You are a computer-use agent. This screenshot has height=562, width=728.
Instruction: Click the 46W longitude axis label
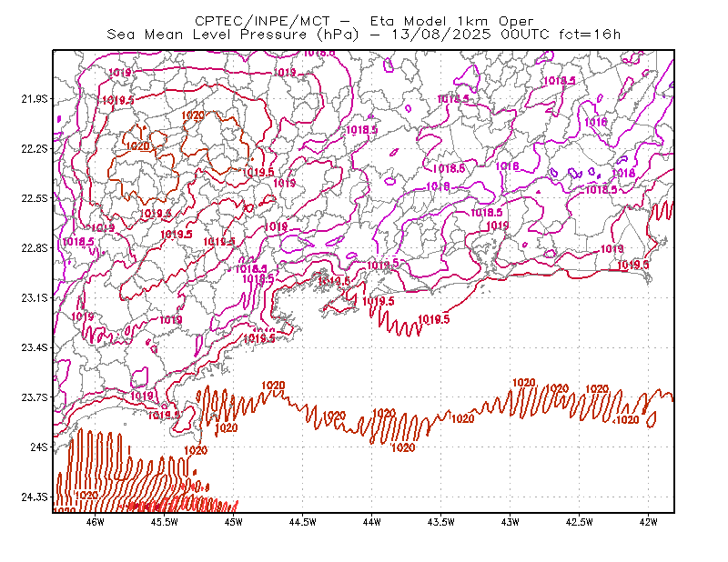[x=96, y=522]
